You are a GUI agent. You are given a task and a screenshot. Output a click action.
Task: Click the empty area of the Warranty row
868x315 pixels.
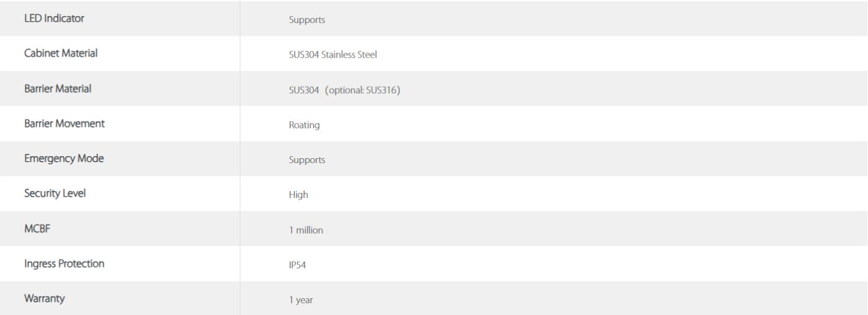[x=589, y=299]
